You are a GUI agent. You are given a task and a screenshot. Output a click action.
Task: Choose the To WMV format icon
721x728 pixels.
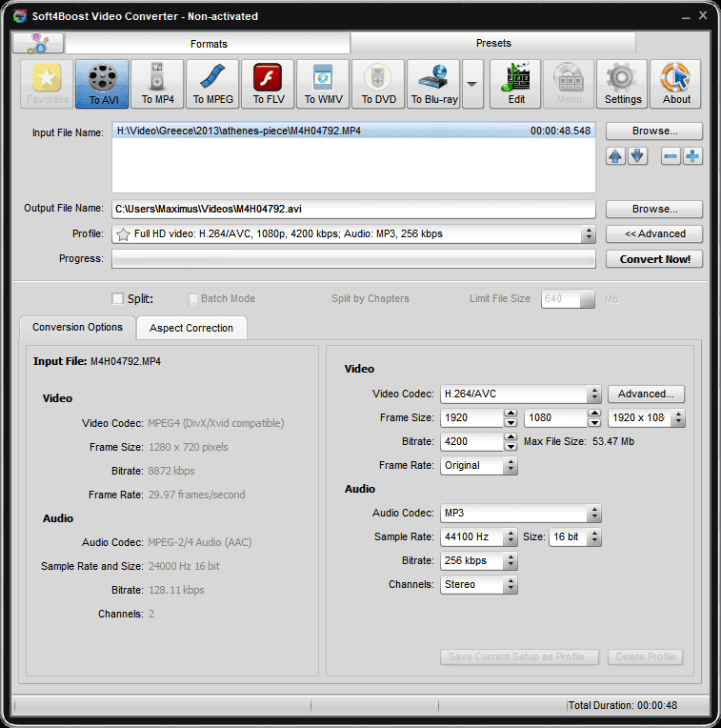coord(323,84)
